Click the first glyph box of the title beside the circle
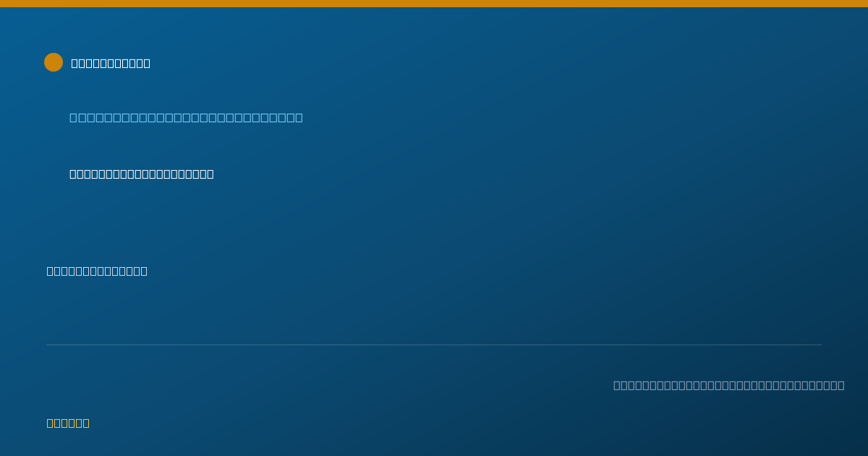 tap(75, 63)
